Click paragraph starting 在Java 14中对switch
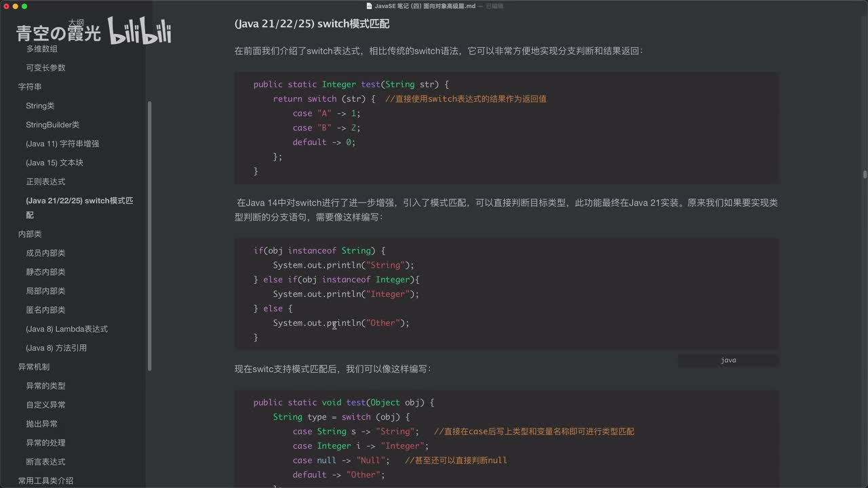Viewport: 868px width, 488px height. click(506, 209)
